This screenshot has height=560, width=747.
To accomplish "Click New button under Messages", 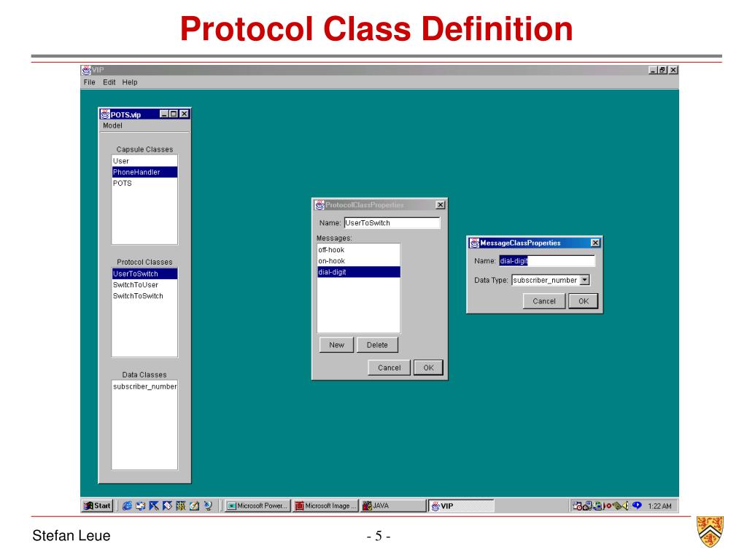I will coord(336,345).
